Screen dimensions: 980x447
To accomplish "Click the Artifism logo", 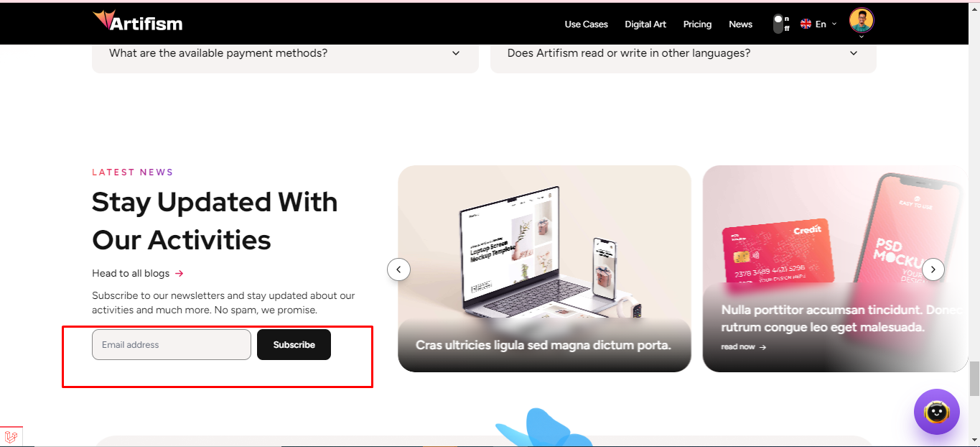I will pos(137,22).
